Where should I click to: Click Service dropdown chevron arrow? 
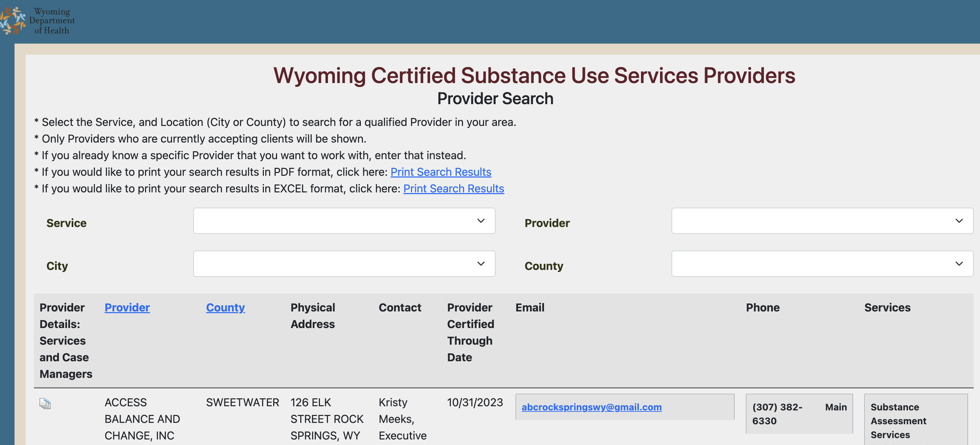(x=481, y=221)
